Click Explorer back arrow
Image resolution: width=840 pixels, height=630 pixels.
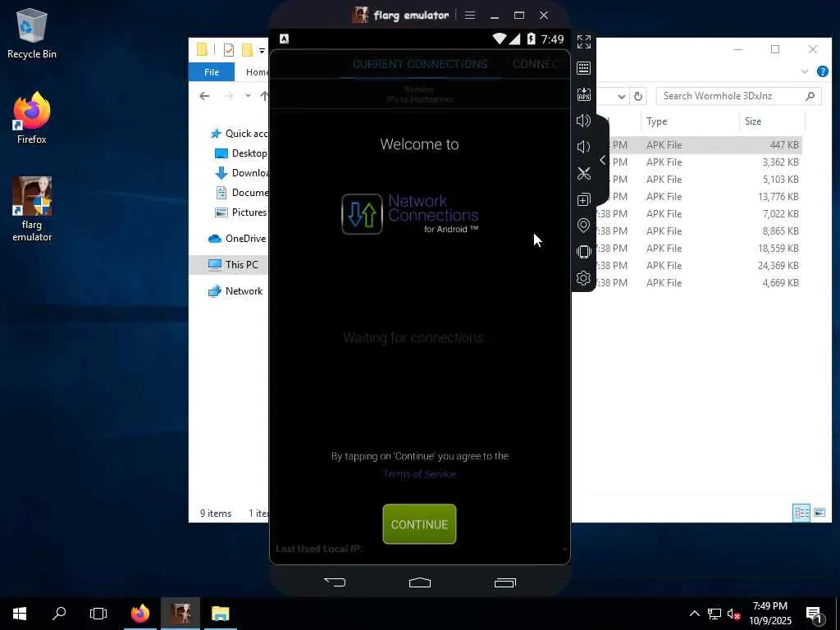204,97
